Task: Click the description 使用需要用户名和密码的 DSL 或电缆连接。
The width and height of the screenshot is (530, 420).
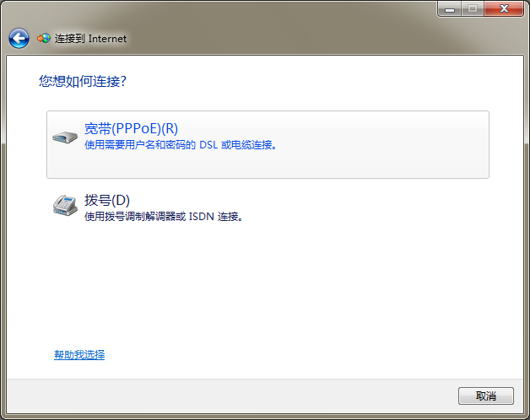Action: [x=181, y=145]
